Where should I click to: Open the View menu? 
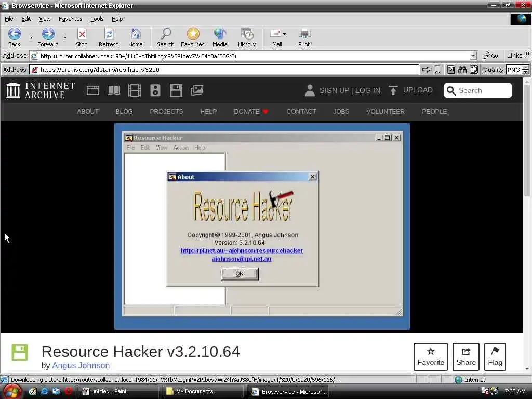(x=45, y=19)
